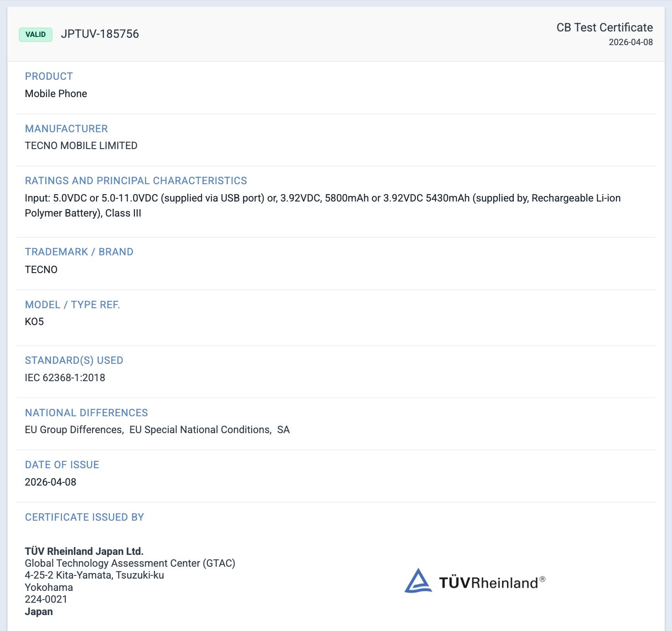The height and width of the screenshot is (631, 672).
Task: Click the CB Test Certificate heading
Action: click(604, 27)
